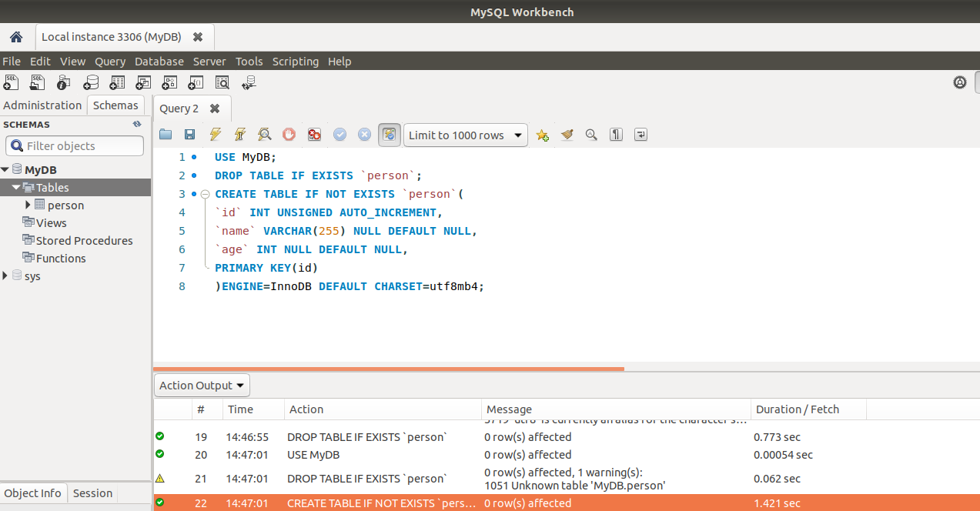This screenshot has height=511, width=980.
Task: Execute the script with the lightning icon
Action: 216,135
